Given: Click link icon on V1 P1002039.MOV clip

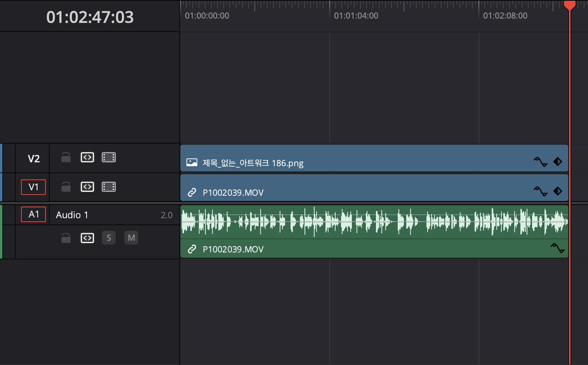Looking at the screenshot, I should 192,192.
